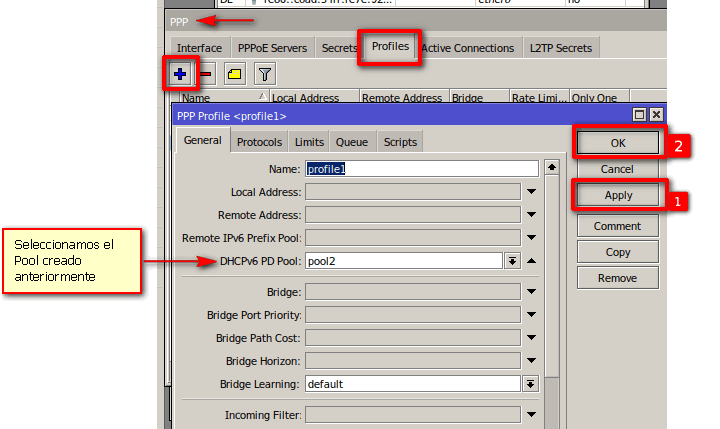Screen dimensions: 720x429
Task: Maximize the PPP Profile dialog window
Action: pyautogui.click(x=640, y=115)
